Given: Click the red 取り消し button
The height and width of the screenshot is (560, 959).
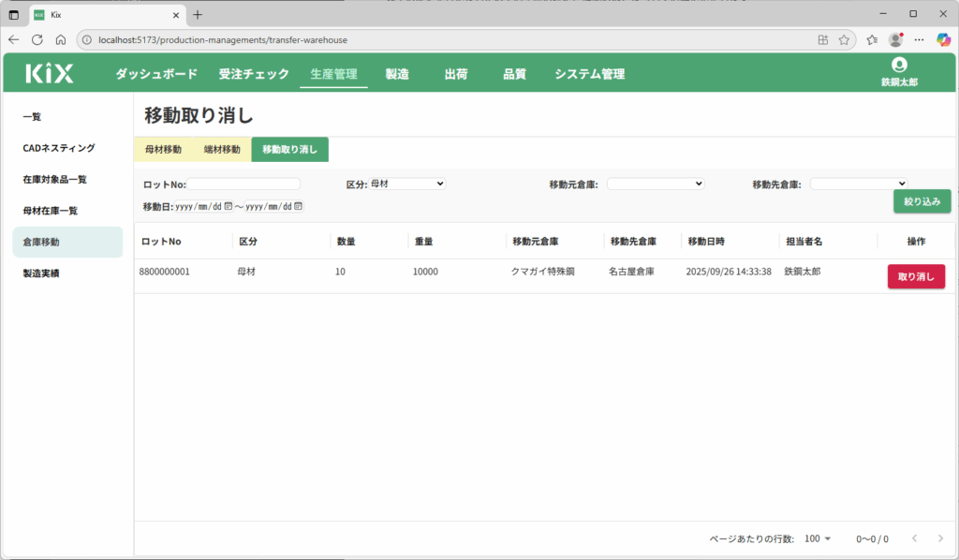Looking at the screenshot, I should point(916,277).
